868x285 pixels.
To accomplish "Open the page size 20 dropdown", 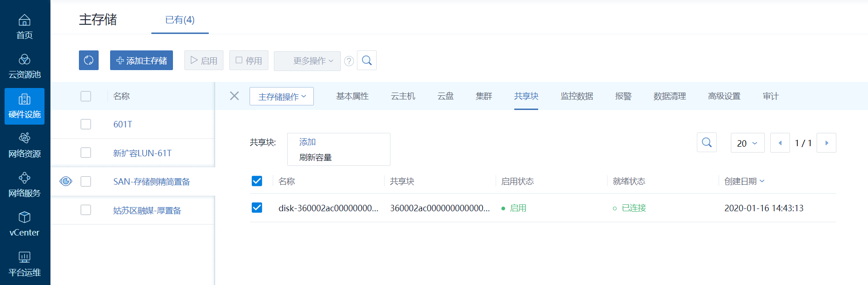I will point(747,142).
